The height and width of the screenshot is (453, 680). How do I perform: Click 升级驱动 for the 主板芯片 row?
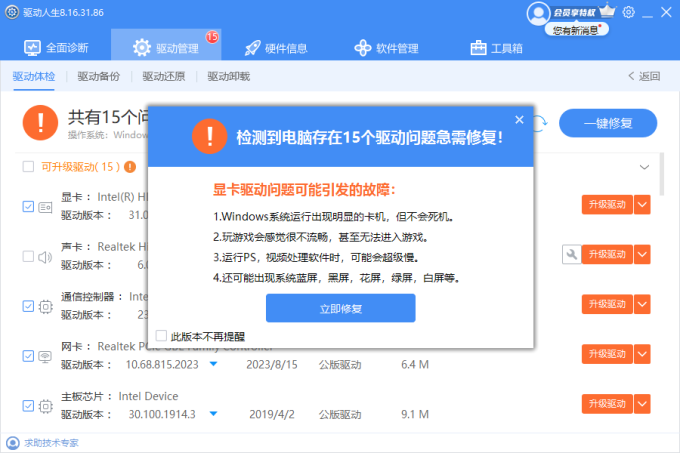point(607,404)
